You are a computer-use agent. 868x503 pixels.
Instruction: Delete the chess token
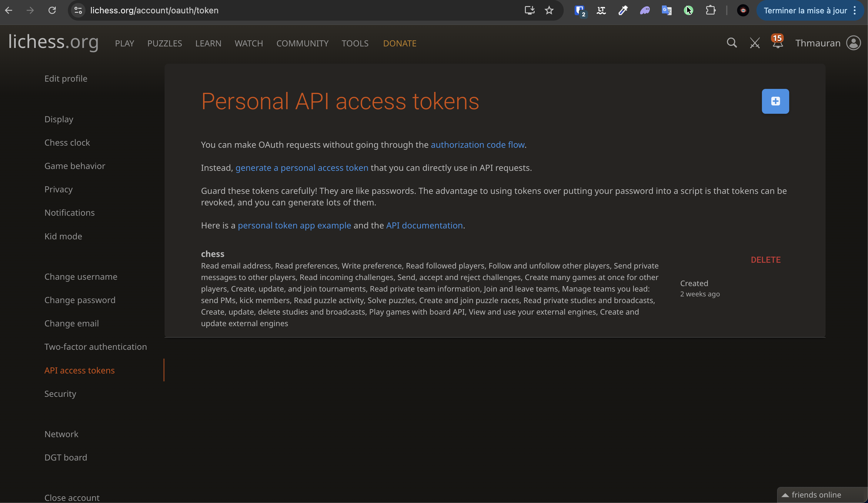click(766, 260)
